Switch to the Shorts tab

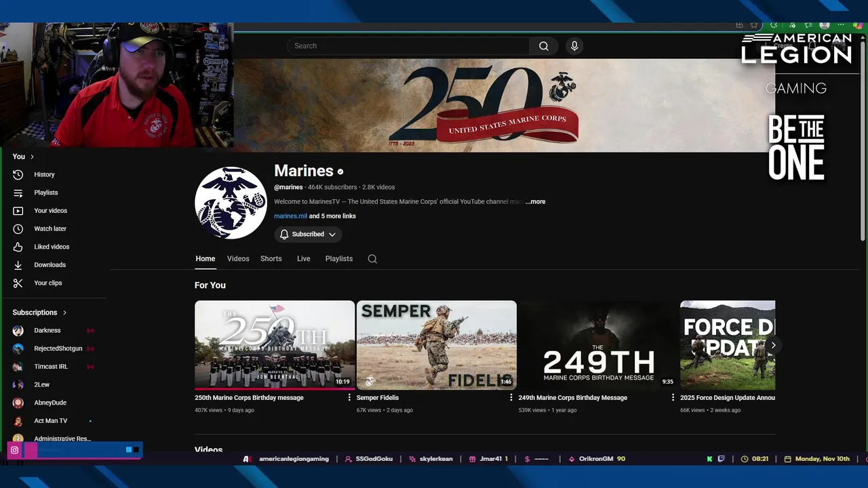click(x=271, y=259)
